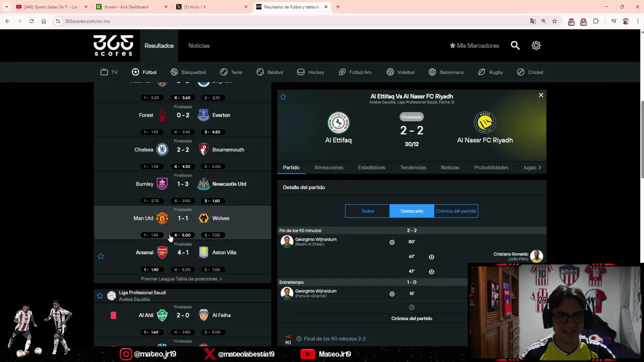The width and height of the screenshot is (644, 362).
Task: Select the Cricket sport filter
Action: click(x=530, y=72)
